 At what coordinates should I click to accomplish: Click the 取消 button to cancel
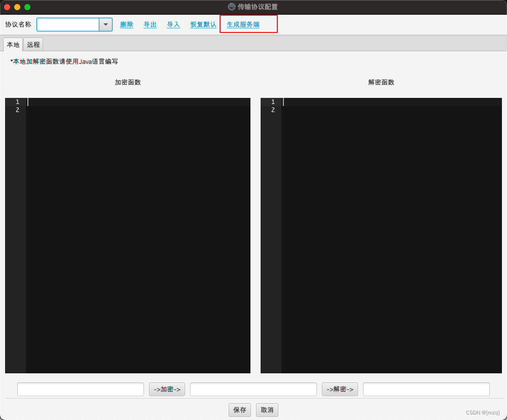[x=267, y=410]
